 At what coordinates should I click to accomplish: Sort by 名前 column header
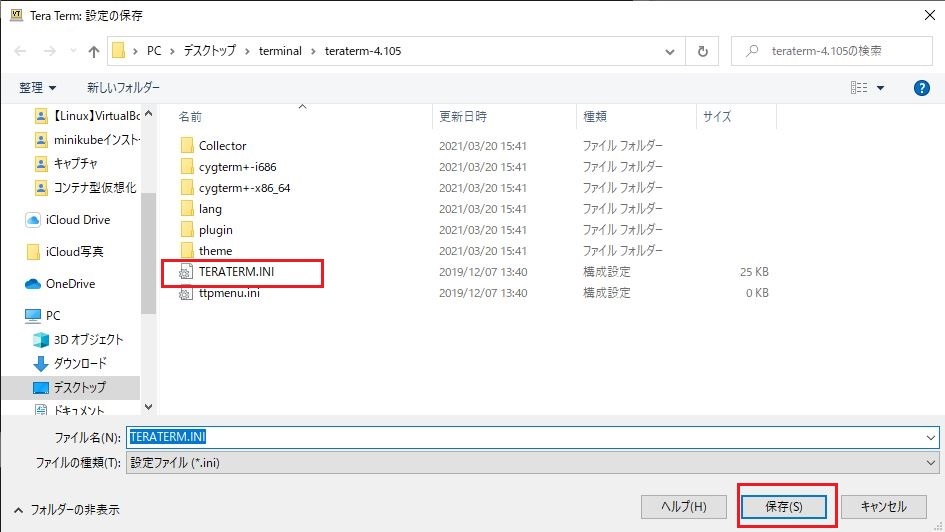tap(190, 116)
